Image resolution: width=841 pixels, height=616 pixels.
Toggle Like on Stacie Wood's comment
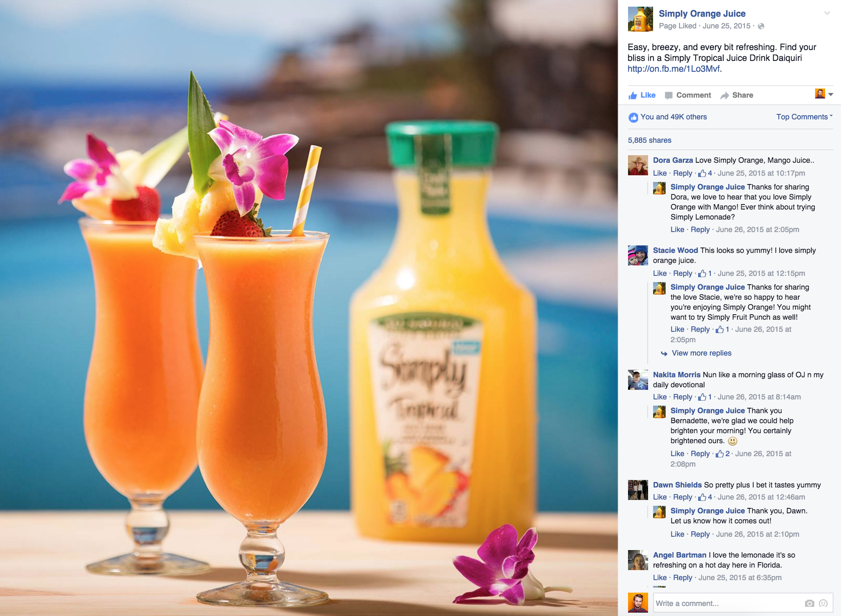point(660,273)
